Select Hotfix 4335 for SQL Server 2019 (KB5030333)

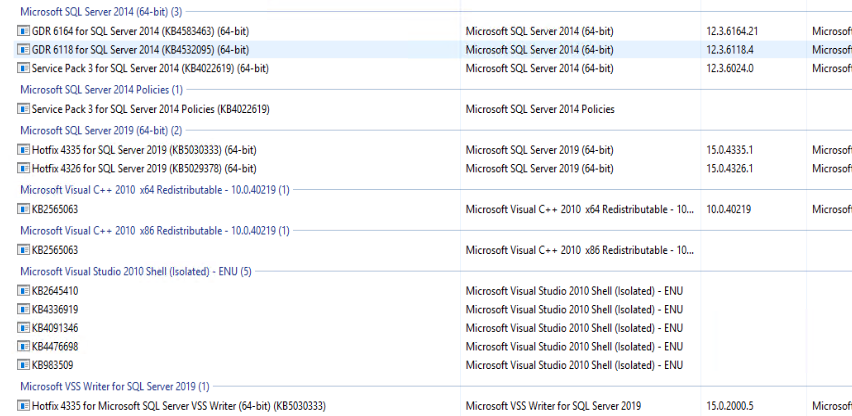pyautogui.click(x=144, y=150)
